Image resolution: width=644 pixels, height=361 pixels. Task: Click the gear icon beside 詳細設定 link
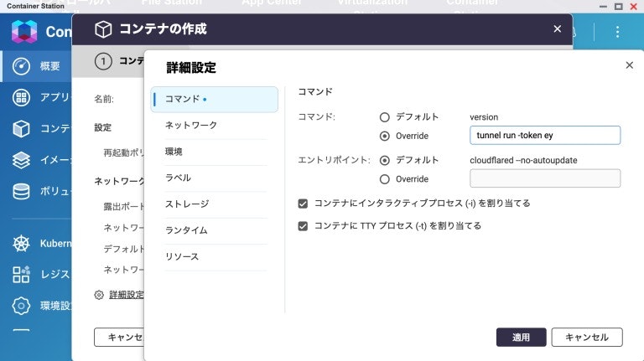pyautogui.click(x=99, y=295)
